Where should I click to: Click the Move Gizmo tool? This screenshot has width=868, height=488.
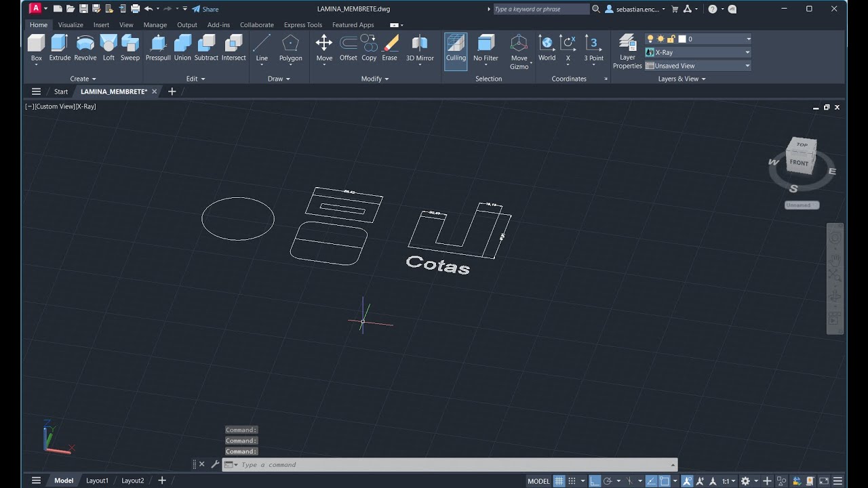[x=519, y=52]
